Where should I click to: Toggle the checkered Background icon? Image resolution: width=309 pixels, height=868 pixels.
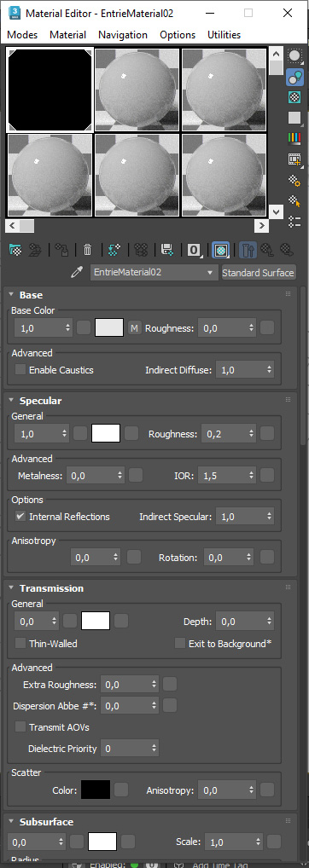pyautogui.click(x=294, y=97)
